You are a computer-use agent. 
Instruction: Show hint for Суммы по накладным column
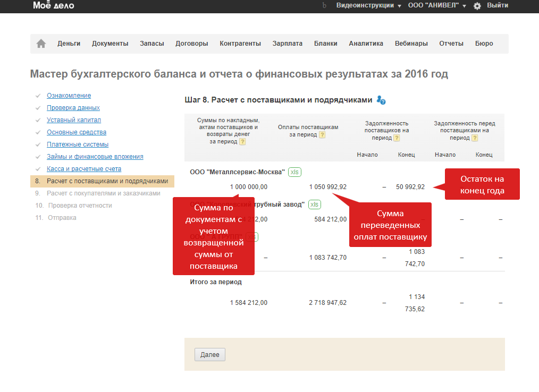[x=242, y=141]
